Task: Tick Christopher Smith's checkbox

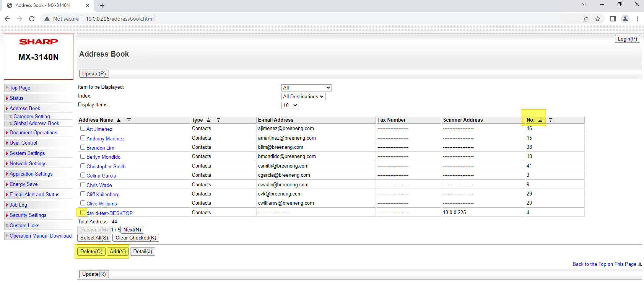Action: [x=83, y=166]
